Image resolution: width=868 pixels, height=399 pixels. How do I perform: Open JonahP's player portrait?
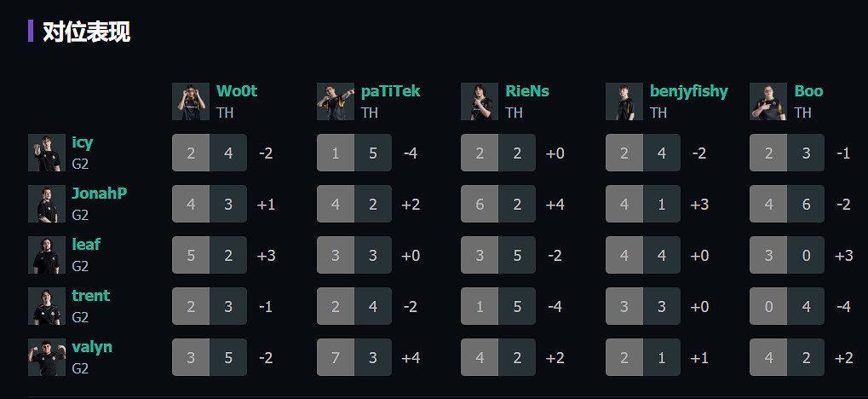tap(46, 204)
